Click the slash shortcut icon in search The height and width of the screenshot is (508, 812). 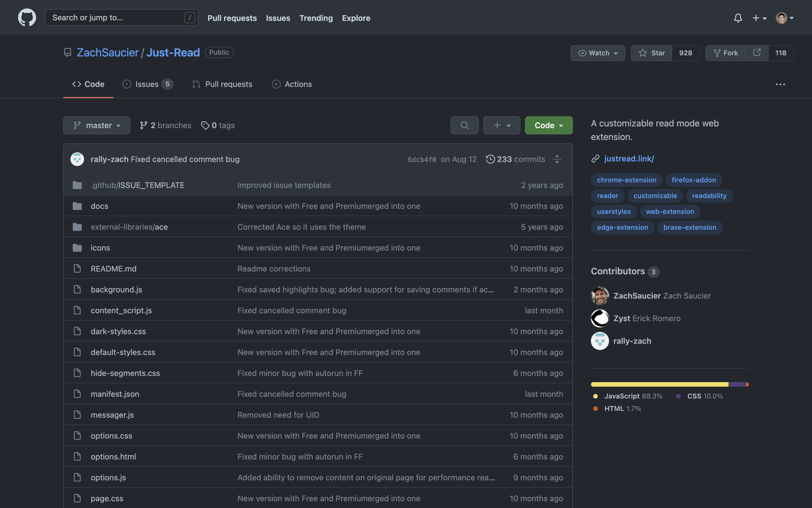(x=189, y=17)
